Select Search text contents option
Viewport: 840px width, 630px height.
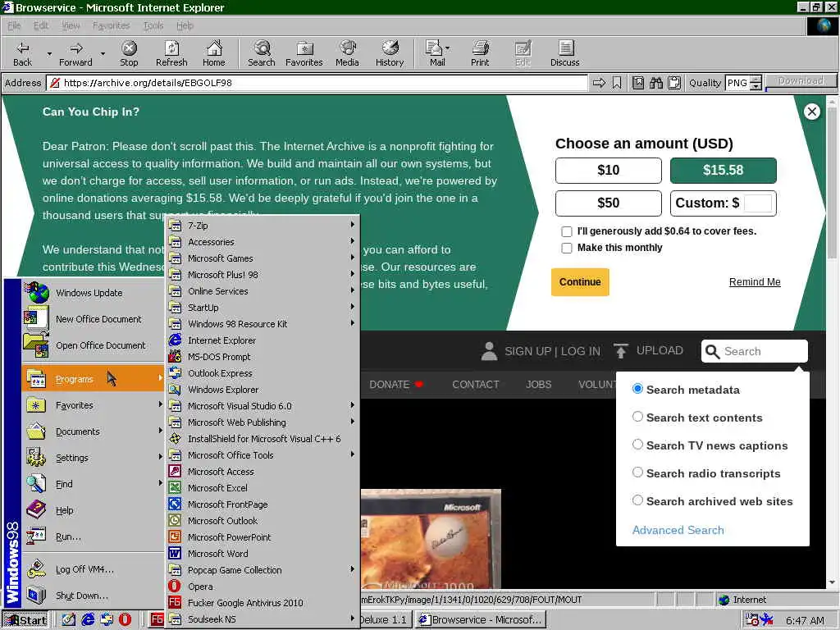click(637, 417)
